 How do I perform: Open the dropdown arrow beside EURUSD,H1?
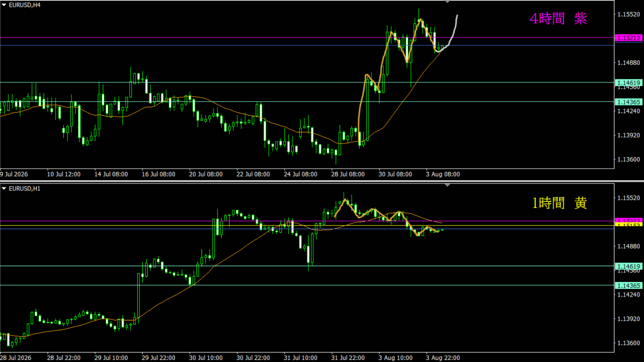coord(4,188)
